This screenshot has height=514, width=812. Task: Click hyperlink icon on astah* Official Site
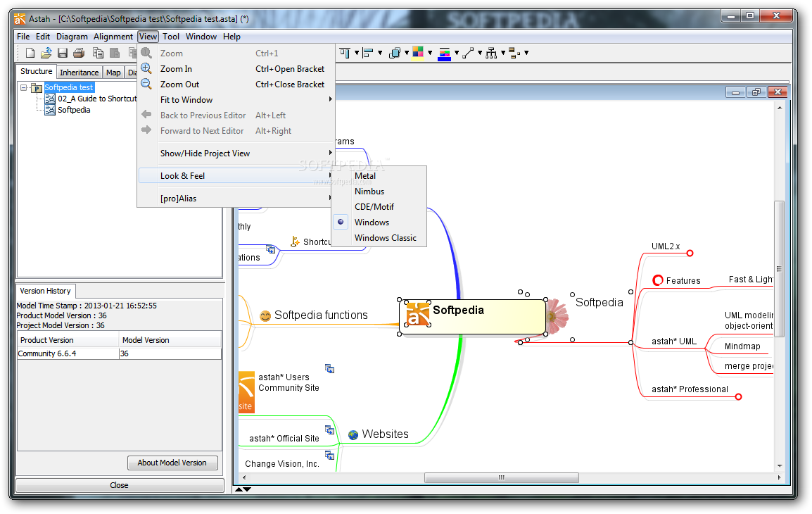pyautogui.click(x=329, y=430)
